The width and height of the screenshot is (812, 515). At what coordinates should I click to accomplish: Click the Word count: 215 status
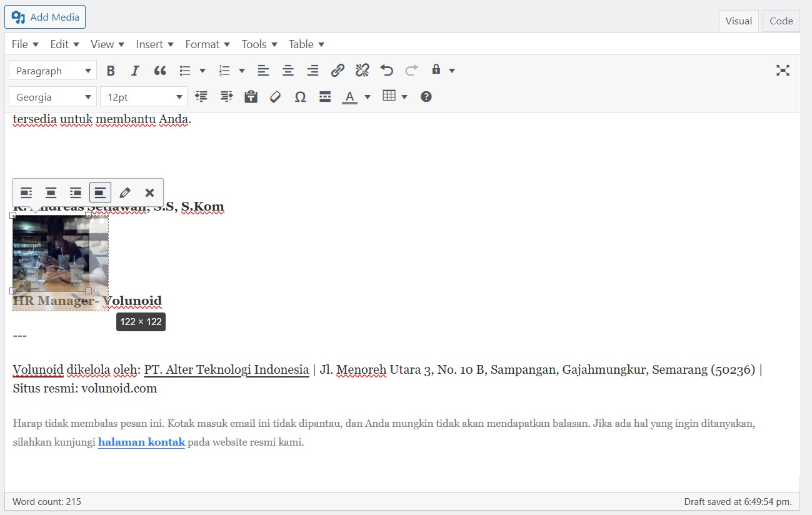tap(47, 501)
